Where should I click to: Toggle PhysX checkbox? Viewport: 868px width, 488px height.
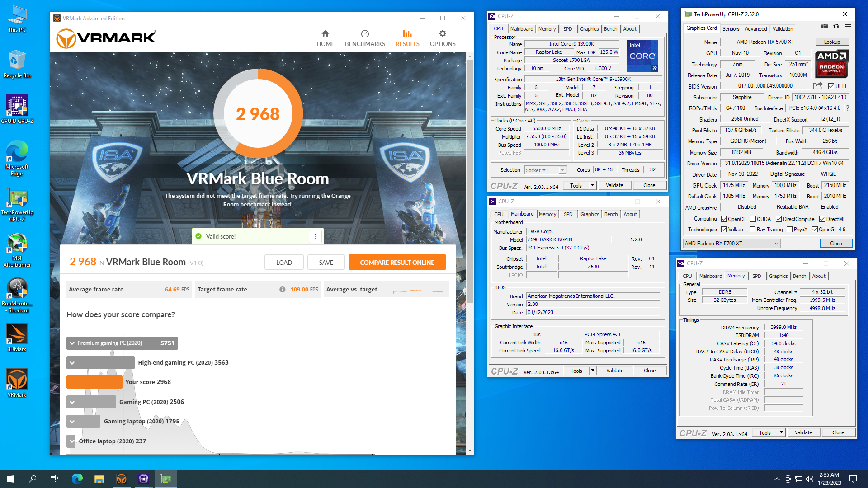coord(789,230)
